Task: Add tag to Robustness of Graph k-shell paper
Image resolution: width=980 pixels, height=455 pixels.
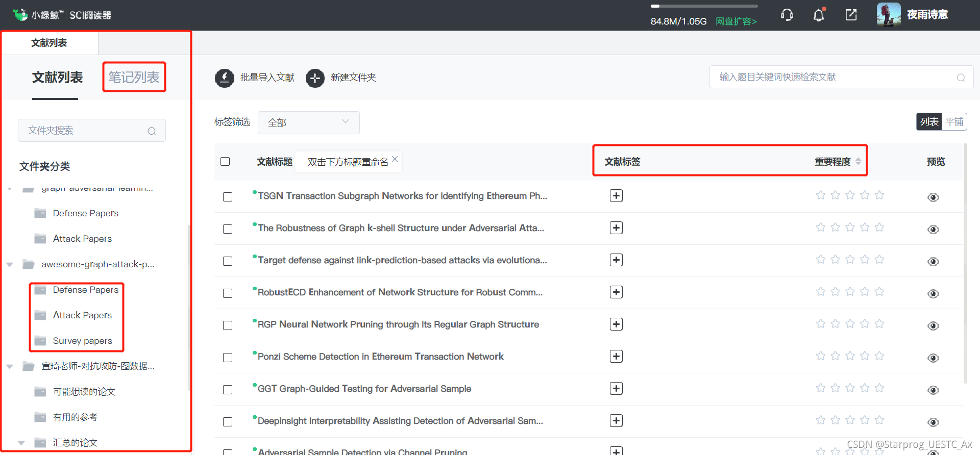Action: pos(616,228)
